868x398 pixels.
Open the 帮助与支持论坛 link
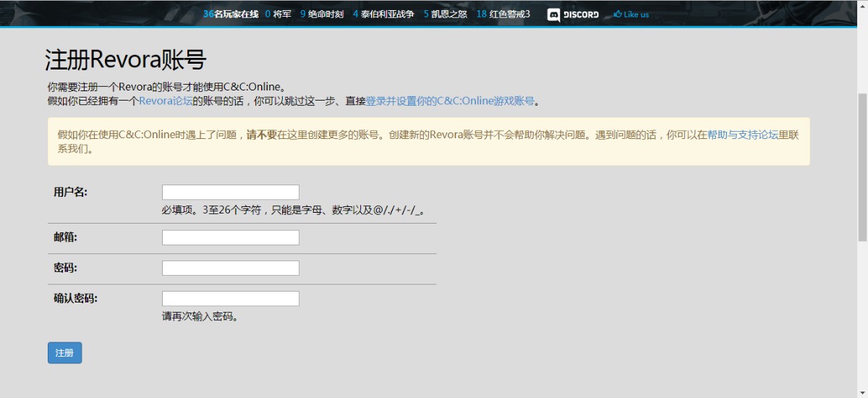pyautogui.click(x=743, y=135)
